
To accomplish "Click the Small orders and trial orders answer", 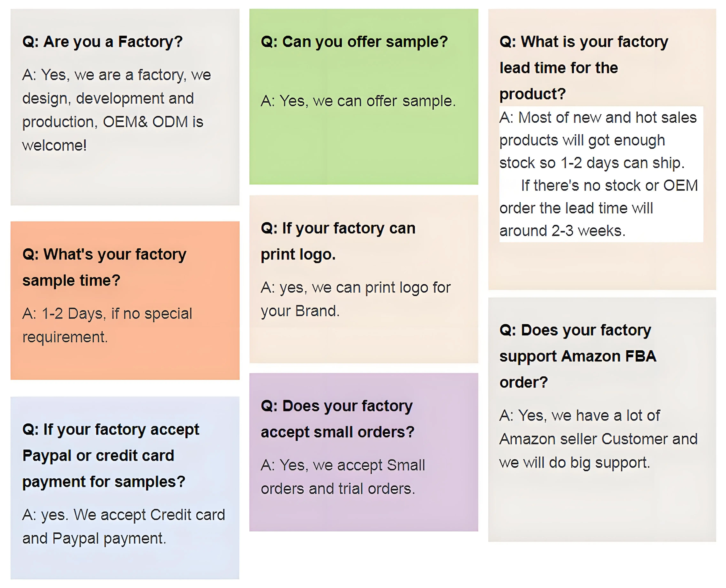I will pyautogui.click(x=343, y=477).
